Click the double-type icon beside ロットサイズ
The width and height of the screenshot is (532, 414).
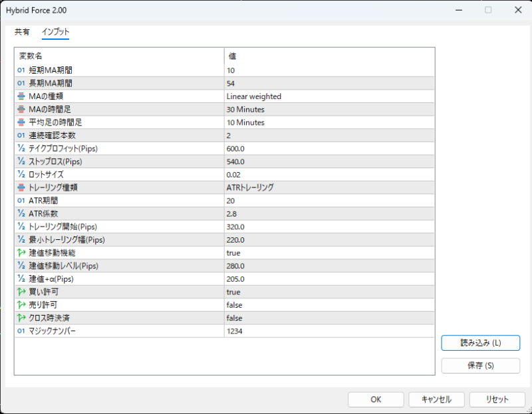coord(21,175)
